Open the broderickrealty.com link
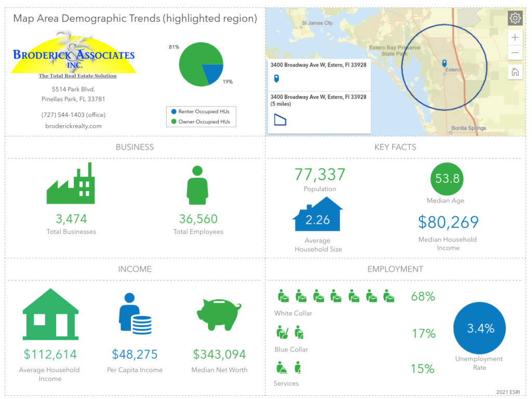This screenshot has height=399, width=532. click(73, 126)
